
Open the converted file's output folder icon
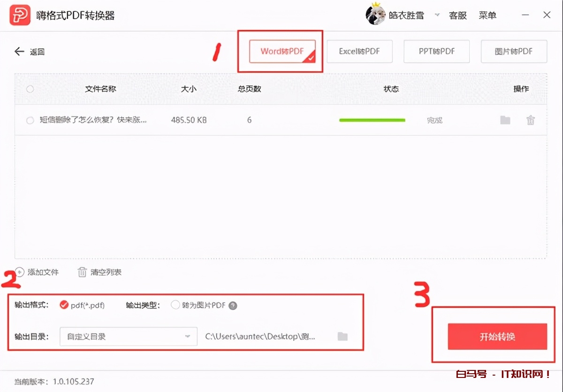[x=505, y=120]
